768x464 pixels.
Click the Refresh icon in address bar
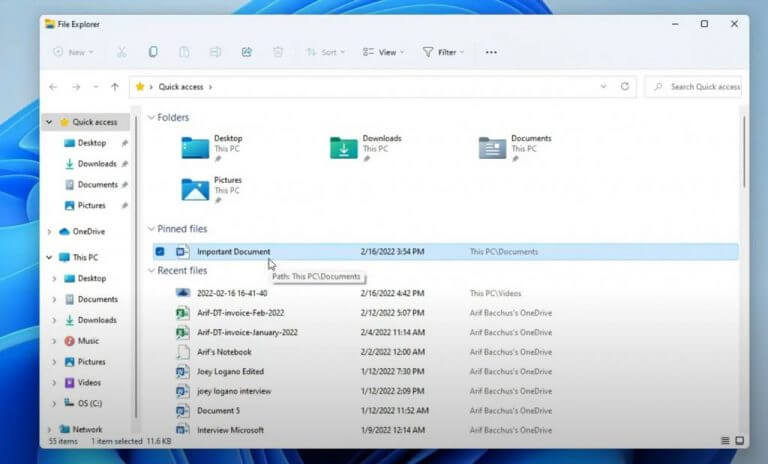[x=624, y=87]
